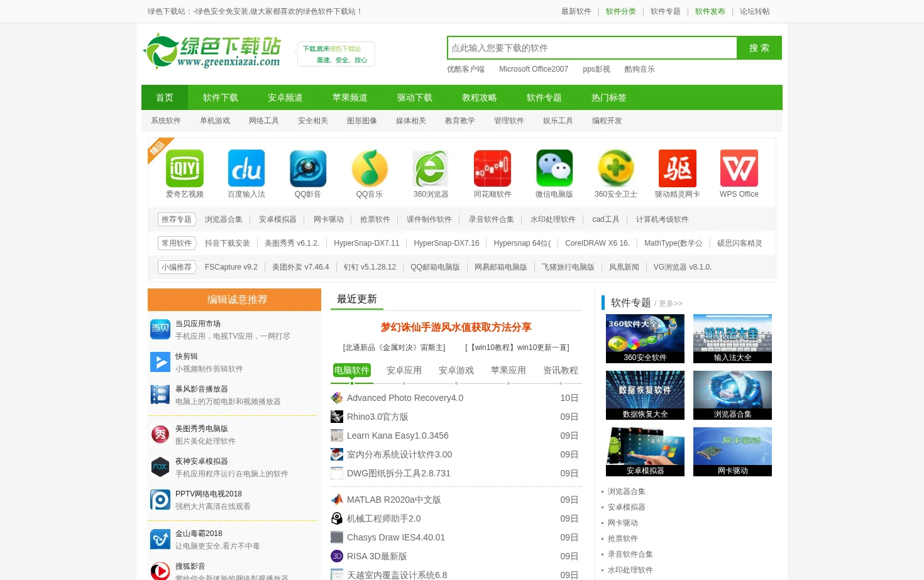Open 教程攻略 in the nav bar
Screen dimensions: 924x580
479,97
